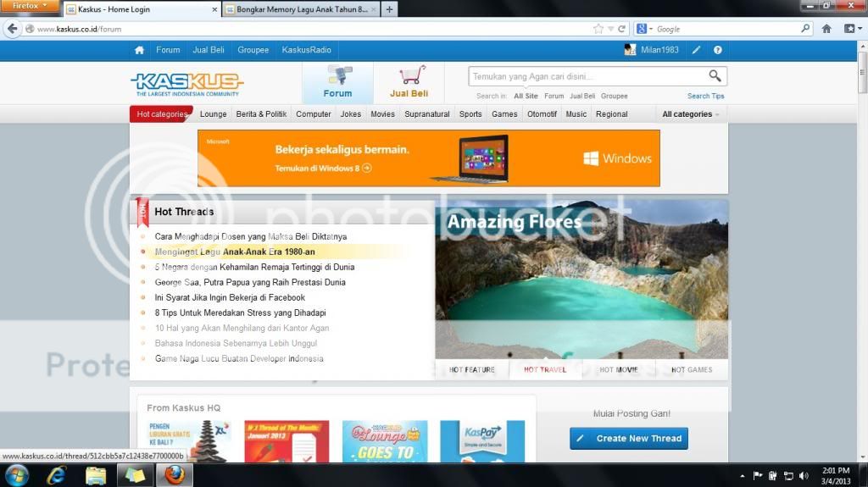This screenshot has height=487, width=868.
Task: Show hidden tray icons arrow
Action: tap(742, 476)
